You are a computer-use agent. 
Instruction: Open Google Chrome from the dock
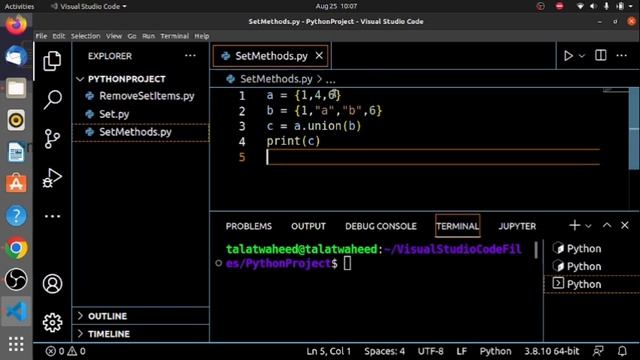point(16,248)
